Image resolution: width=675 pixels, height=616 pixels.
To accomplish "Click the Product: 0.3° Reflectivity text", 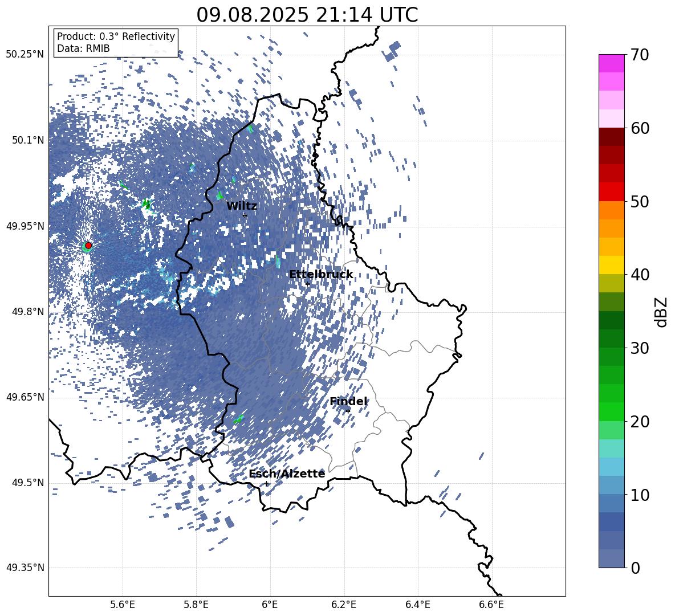I will pos(116,36).
